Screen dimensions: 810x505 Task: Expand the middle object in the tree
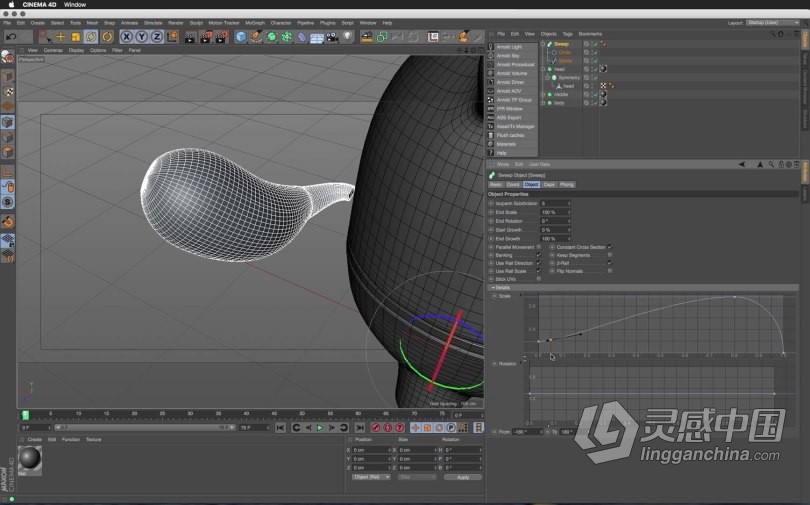point(543,94)
